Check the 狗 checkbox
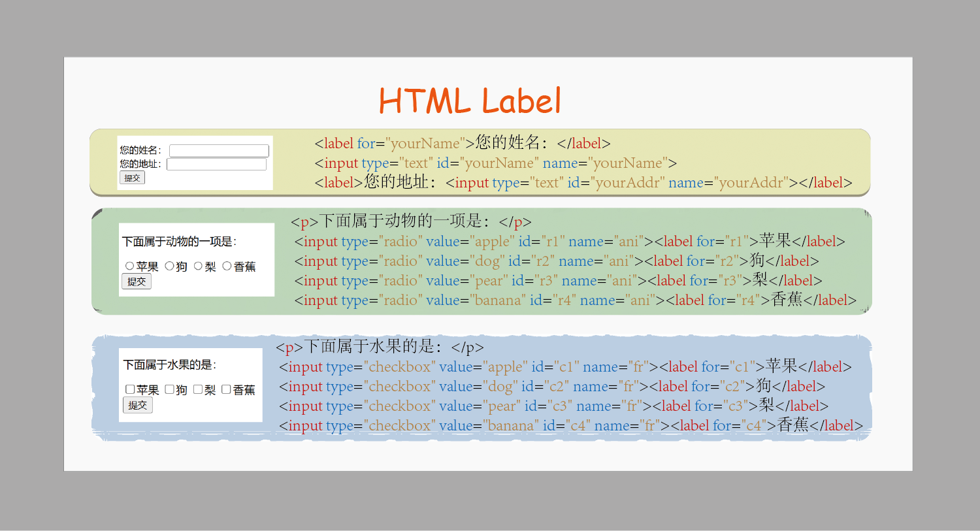 [169, 389]
